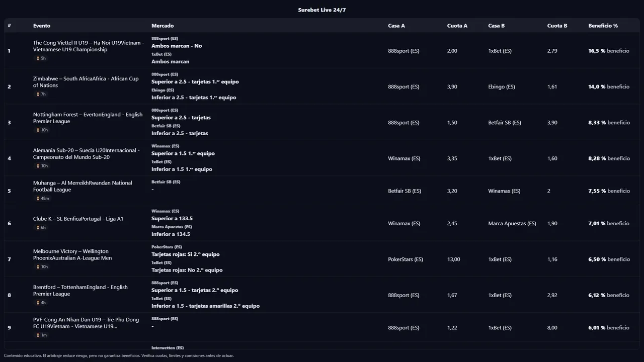Select the 'Ambos marcan - No' market

coord(177,46)
